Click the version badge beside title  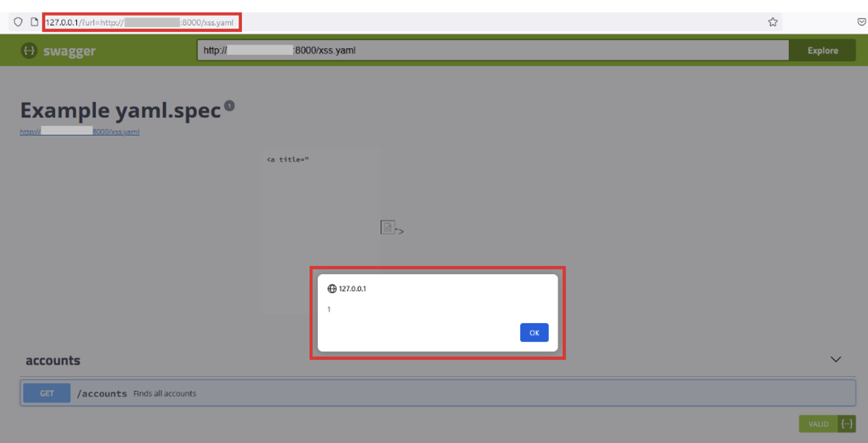[229, 106]
